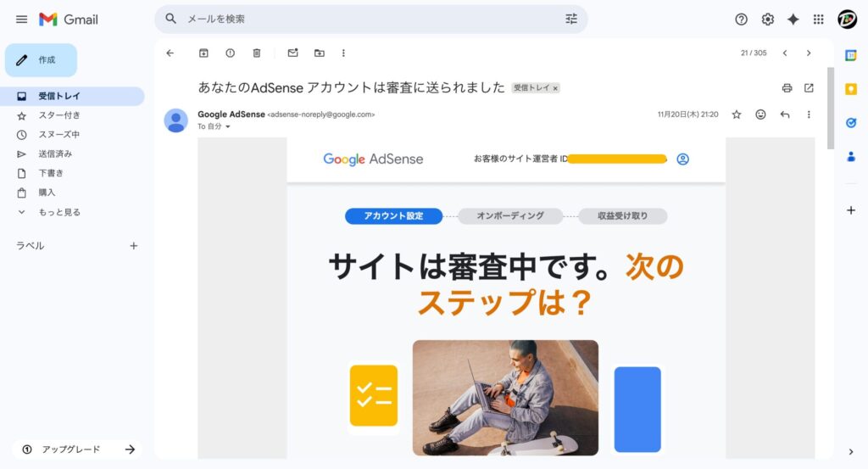Click 収益受け取り step pill
The image size is (868, 469).
(623, 216)
